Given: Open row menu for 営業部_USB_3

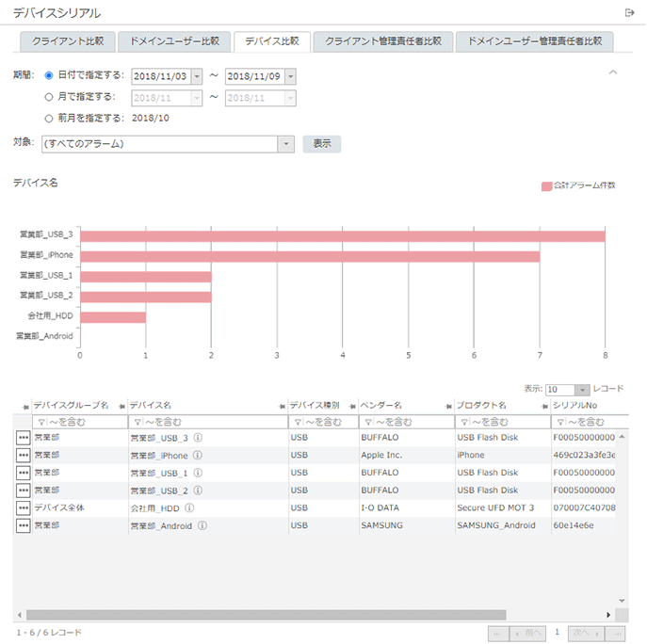Looking at the screenshot, I should [23, 438].
